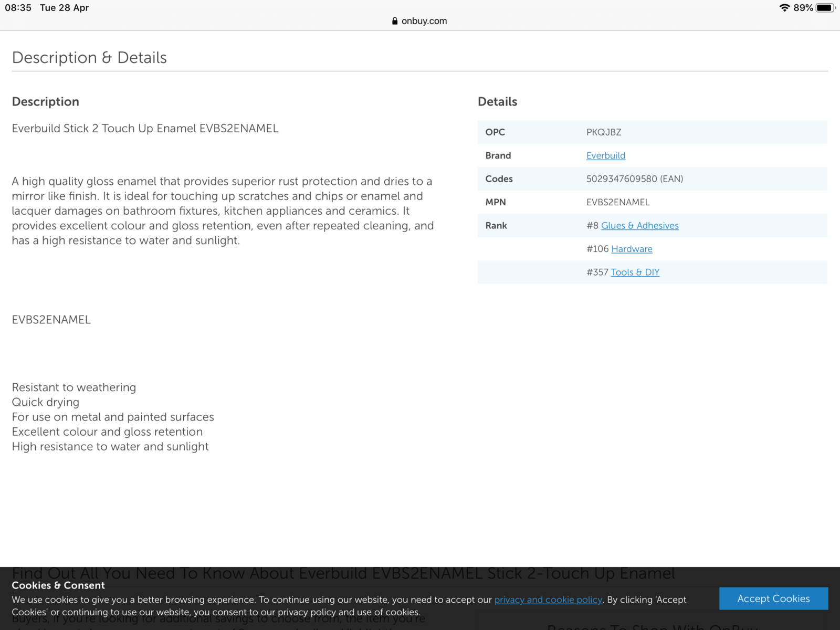Tap the 89% battery percentage text
840x630 pixels.
point(803,8)
